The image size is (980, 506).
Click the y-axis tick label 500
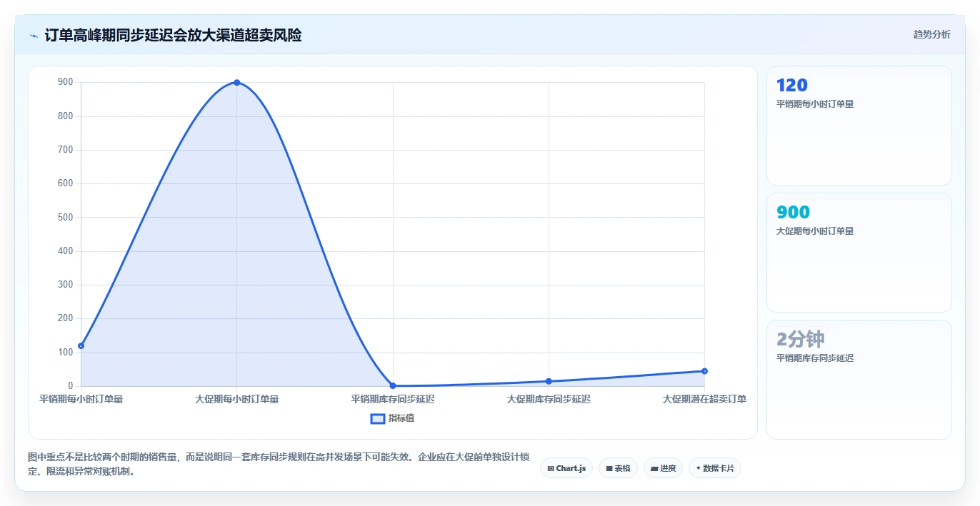pyautogui.click(x=66, y=217)
